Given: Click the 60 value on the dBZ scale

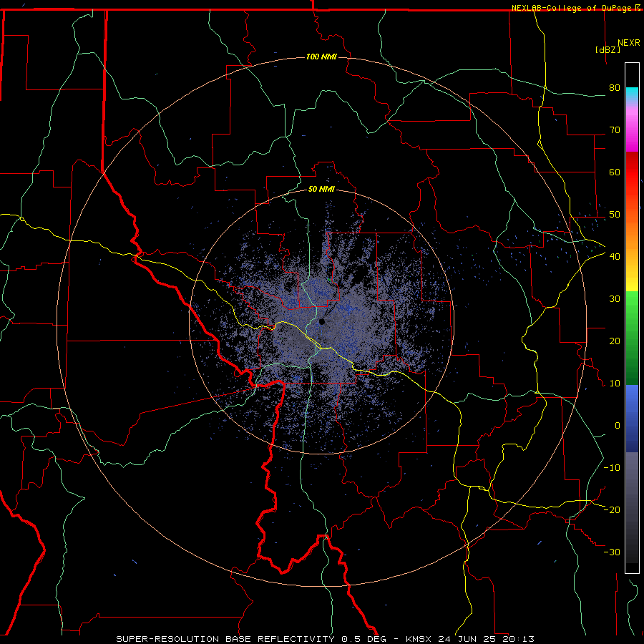Looking at the screenshot, I should click(x=615, y=172).
